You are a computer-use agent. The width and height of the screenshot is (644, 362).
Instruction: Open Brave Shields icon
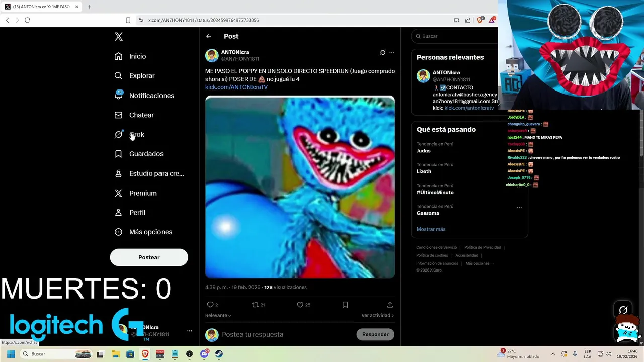[480, 20]
